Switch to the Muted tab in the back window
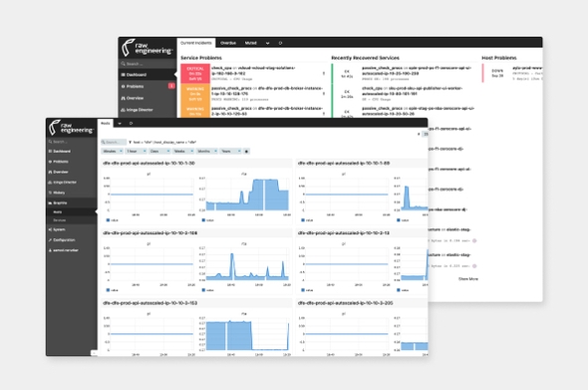The height and width of the screenshot is (391, 588). click(x=250, y=43)
